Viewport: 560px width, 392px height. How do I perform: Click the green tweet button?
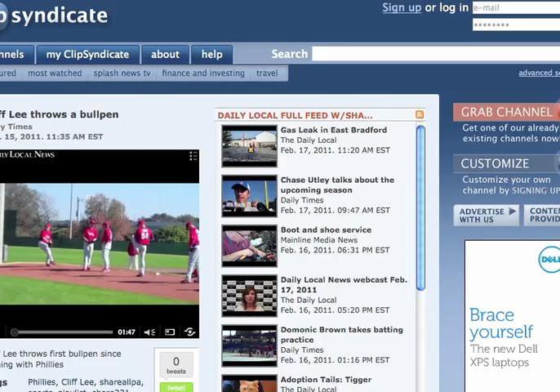tap(176, 387)
